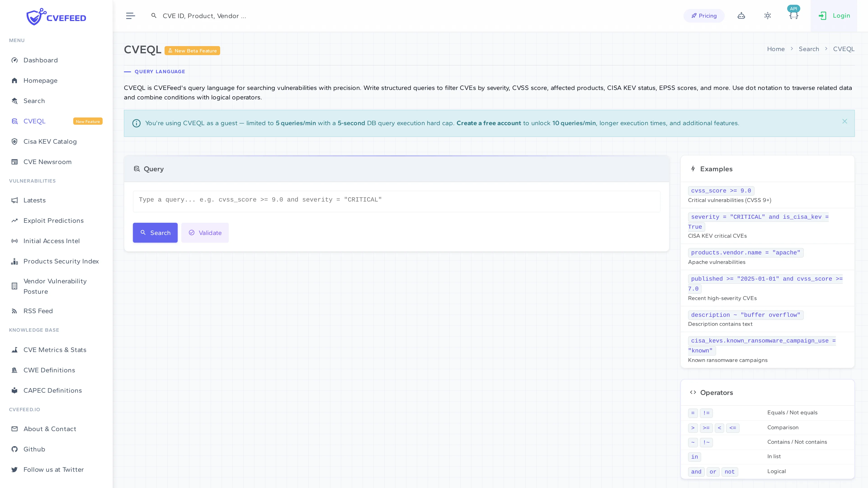The image size is (868, 488).
Task: Click the Create a free account link
Action: click(x=488, y=123)
